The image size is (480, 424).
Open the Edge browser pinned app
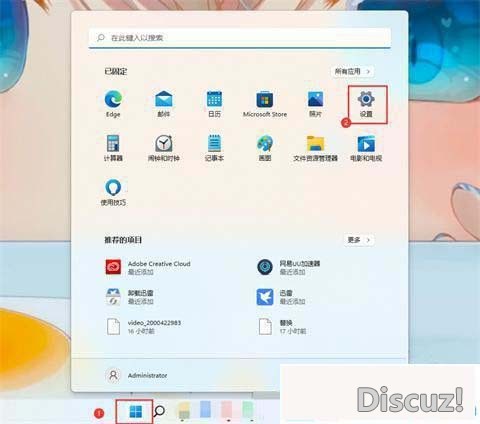coord(113,104)
